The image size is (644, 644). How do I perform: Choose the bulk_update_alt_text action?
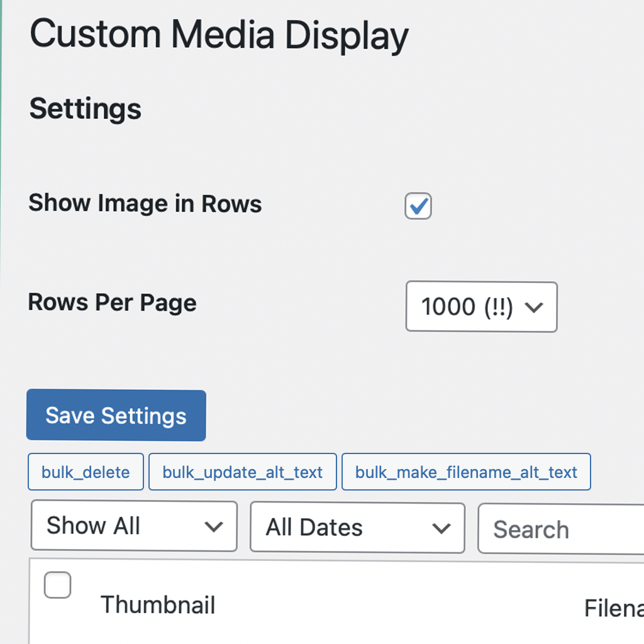click(x=243, y=472)
